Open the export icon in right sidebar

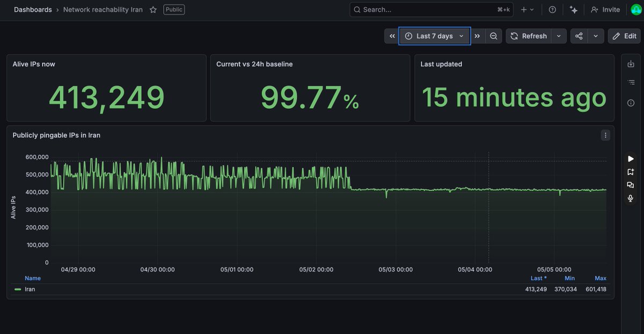click(631, 64)
